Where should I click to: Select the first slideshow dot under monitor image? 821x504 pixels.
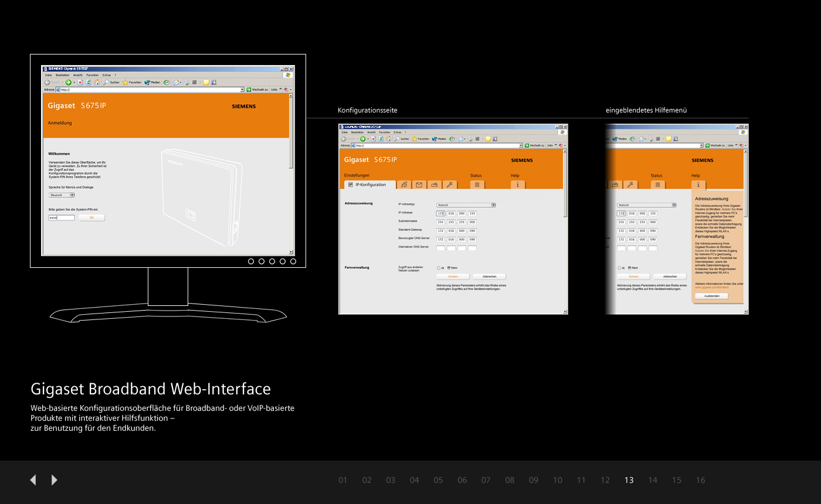click(251, 261)
